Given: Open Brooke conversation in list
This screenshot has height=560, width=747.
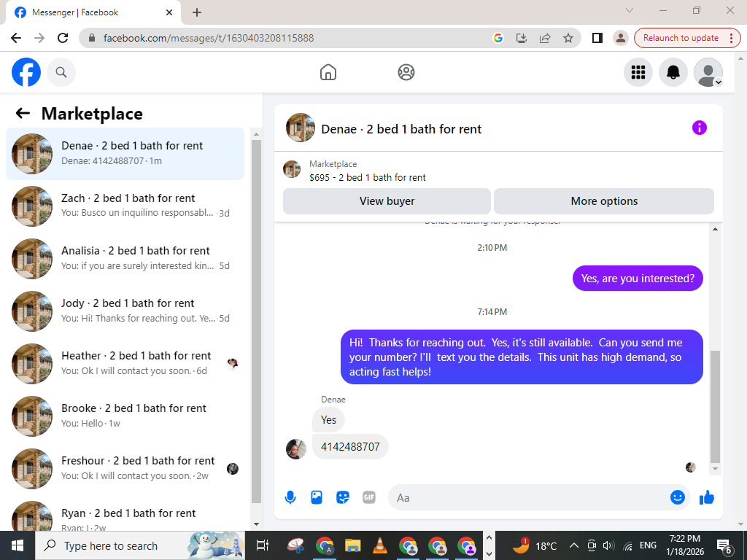Looking at the screenshot, I should coord(125,416).
